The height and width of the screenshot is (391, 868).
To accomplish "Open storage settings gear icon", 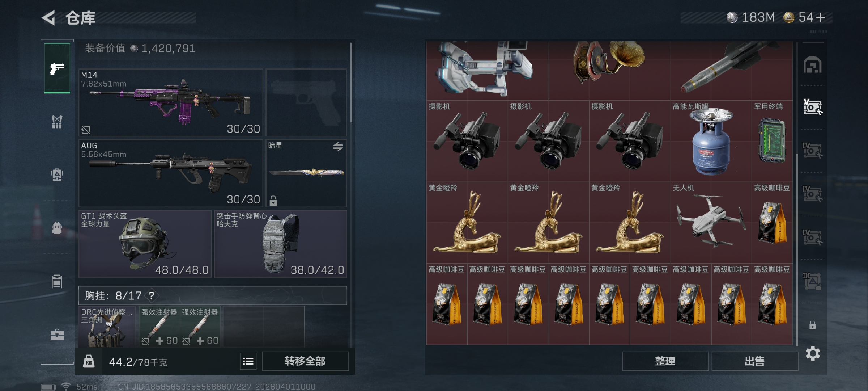I will pos(813,353).
